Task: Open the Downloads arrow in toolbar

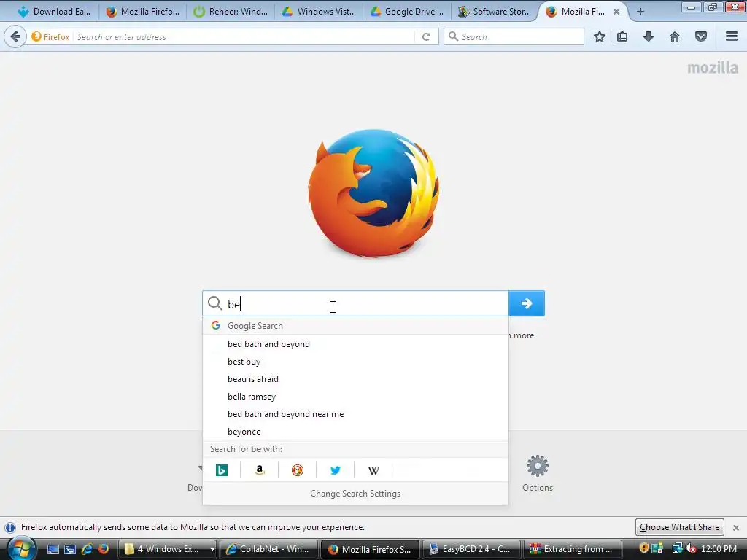Action: tap(649, 36)
